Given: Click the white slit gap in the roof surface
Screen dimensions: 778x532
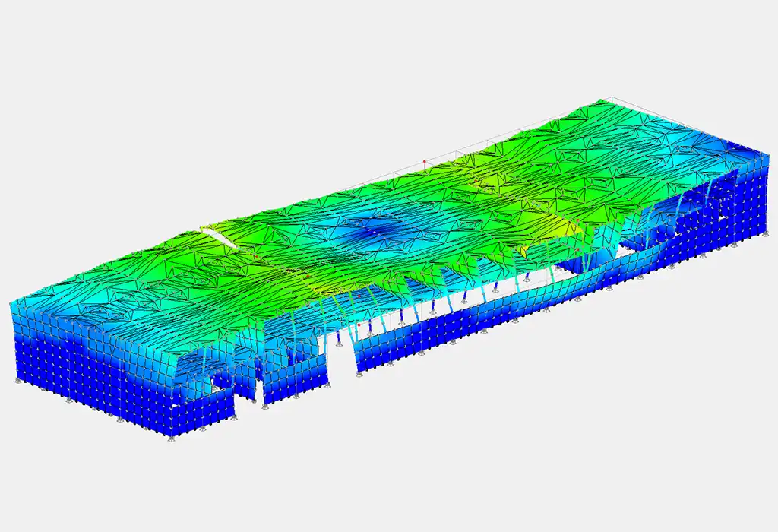Looking at the screenshot, I should click(x=219, y=236).
